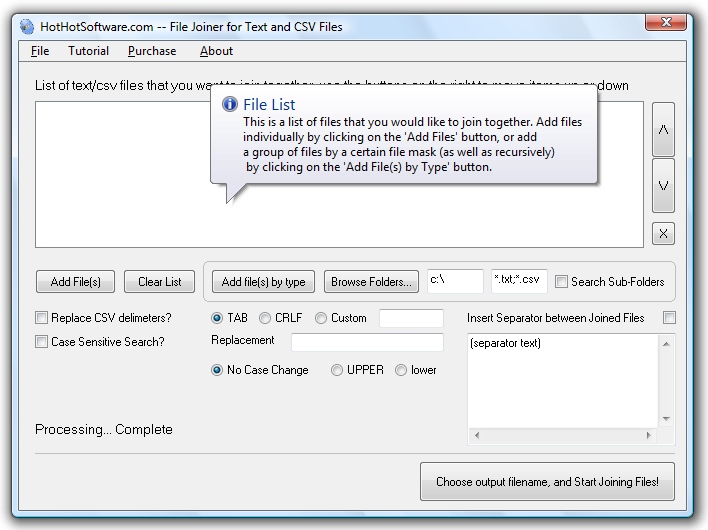708x530 pixels.
Task: Open the Purchase menu
Action: [x=152, y=51]
